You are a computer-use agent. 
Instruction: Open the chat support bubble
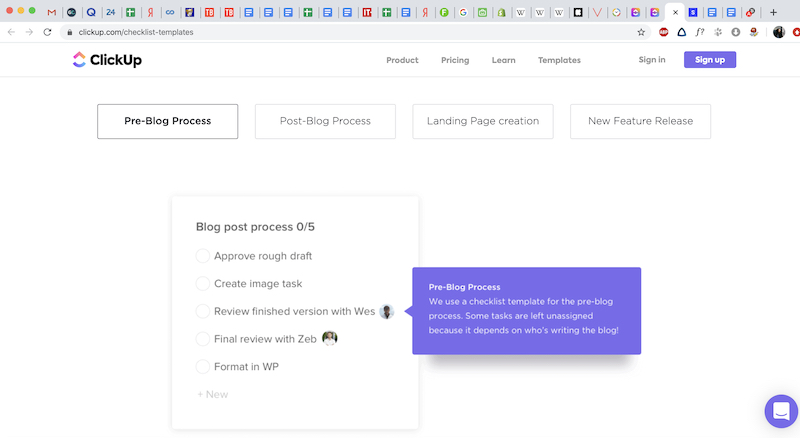[x=781, y=411]
